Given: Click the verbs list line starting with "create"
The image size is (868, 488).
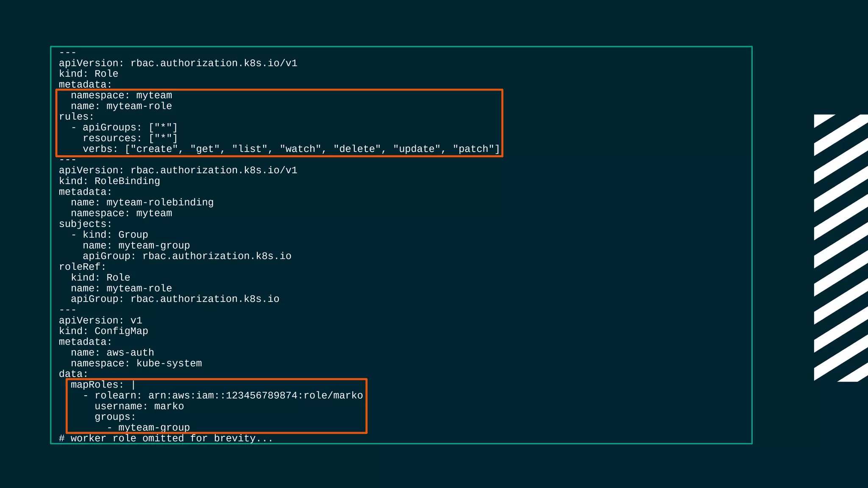Looking at the screenshot, I should tap(291, 149).
